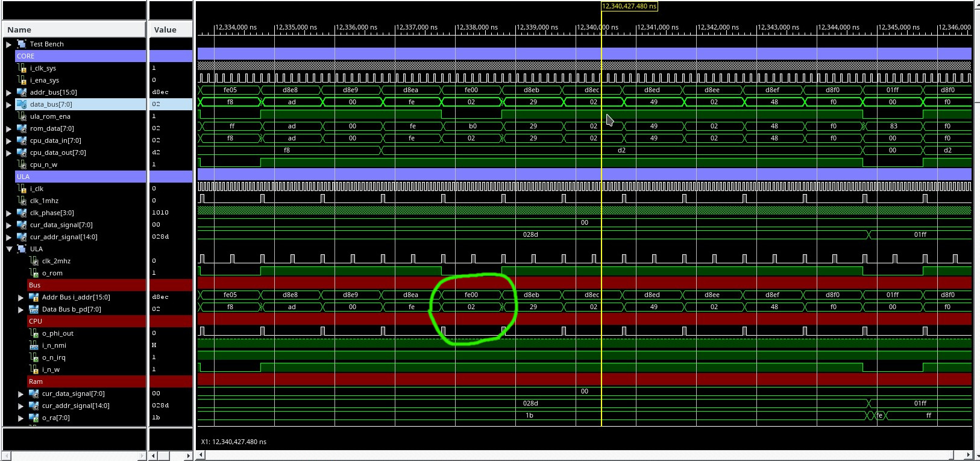Image resolution: width=980 pixels, height=461 pixels.
Task: Select the red CPU divider row
Action: [x=86, y=321]
